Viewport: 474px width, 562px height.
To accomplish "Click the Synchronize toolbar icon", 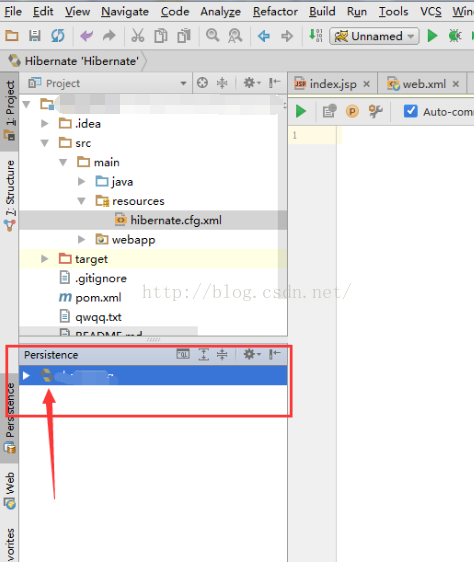I will [x=58, y=35].
